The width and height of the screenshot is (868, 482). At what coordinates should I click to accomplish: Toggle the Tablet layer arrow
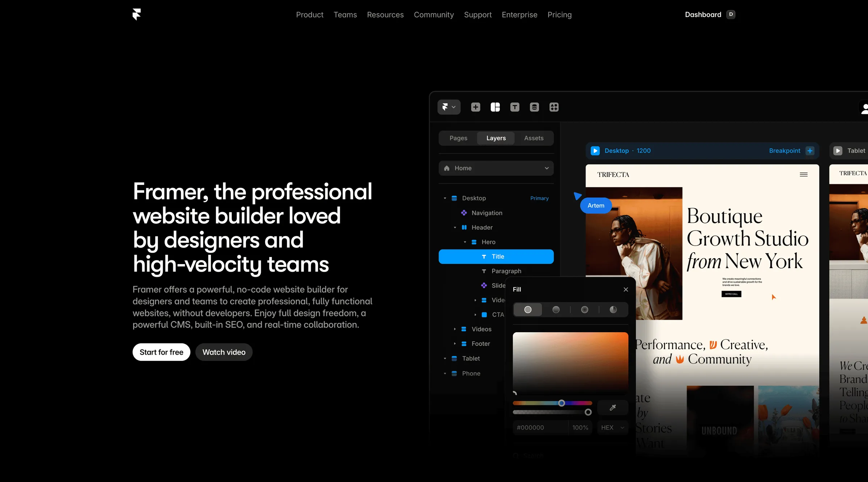coord(445,359)
